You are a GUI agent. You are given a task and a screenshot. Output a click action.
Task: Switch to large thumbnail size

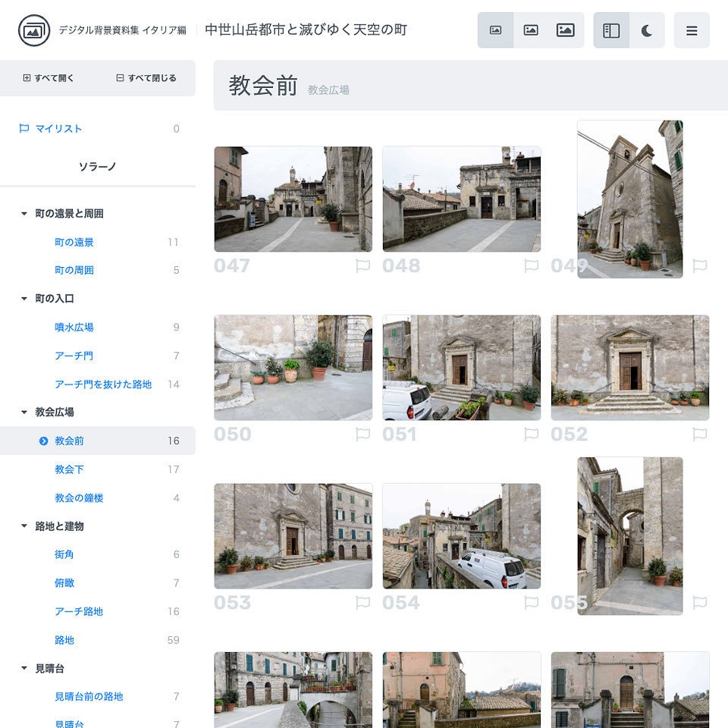point(565,30)
